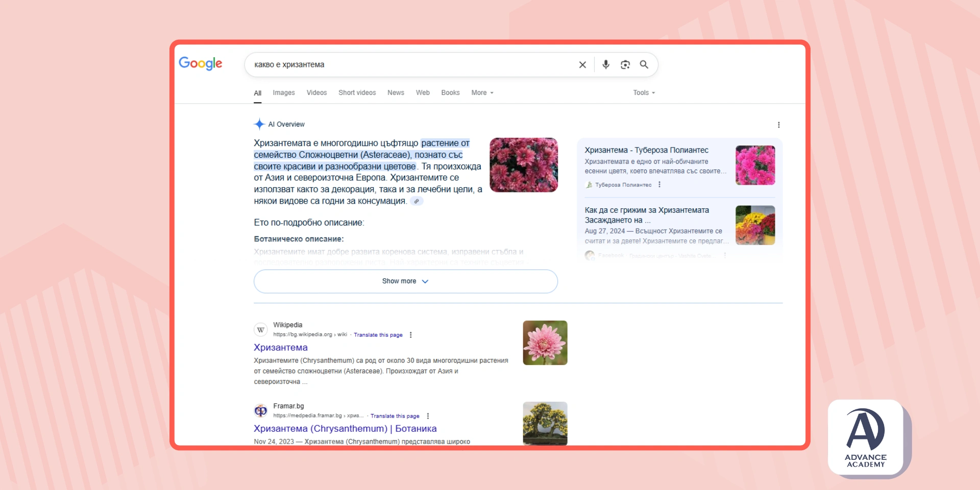
Task: Click the bg.wikipedia.org URL text
Action: [310, 335]
